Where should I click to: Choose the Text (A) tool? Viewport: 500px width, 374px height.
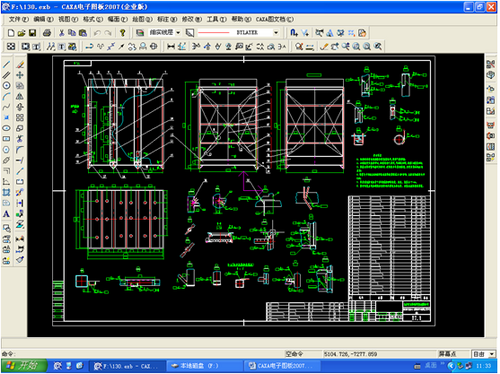(6, 214)
